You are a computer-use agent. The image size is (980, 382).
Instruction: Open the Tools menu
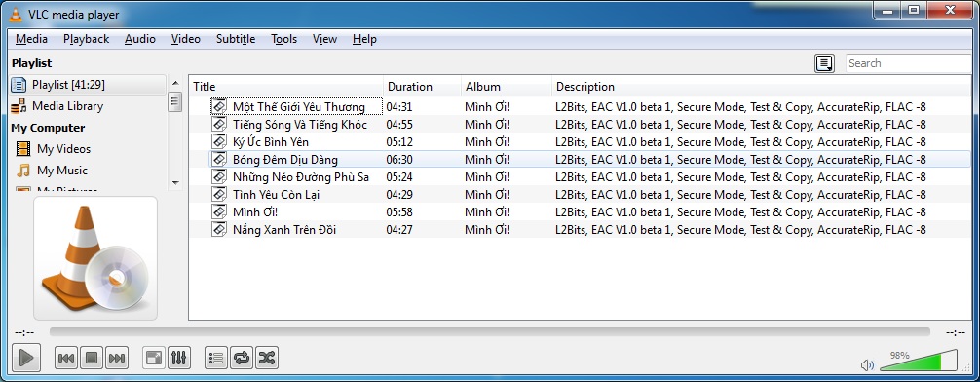point(283,39)
